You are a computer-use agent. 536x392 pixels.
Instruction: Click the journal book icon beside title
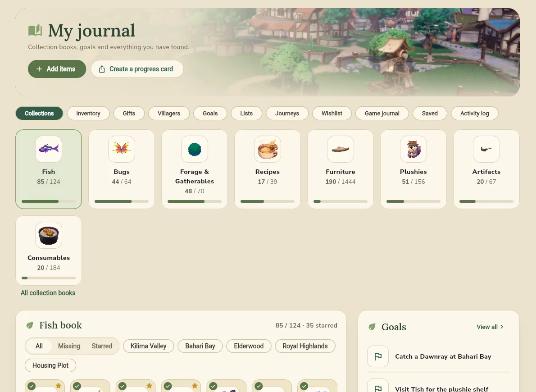coord(35,31)
